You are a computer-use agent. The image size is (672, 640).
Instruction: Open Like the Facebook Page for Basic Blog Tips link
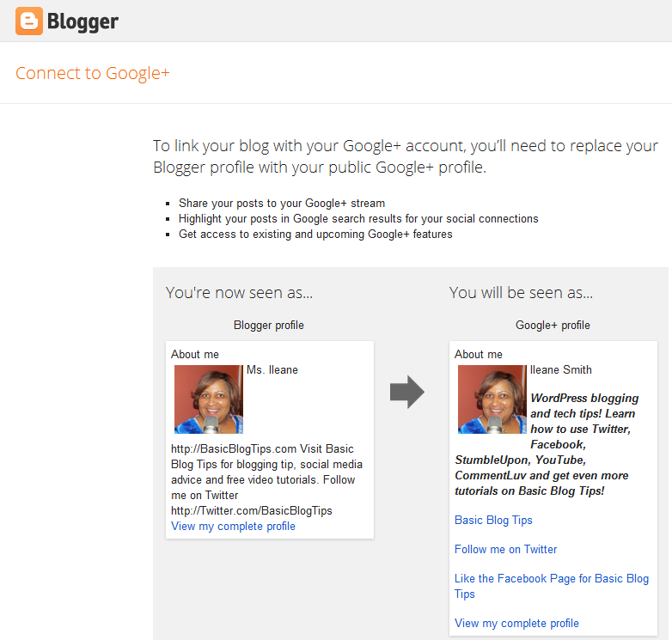[x=552, y=586]
